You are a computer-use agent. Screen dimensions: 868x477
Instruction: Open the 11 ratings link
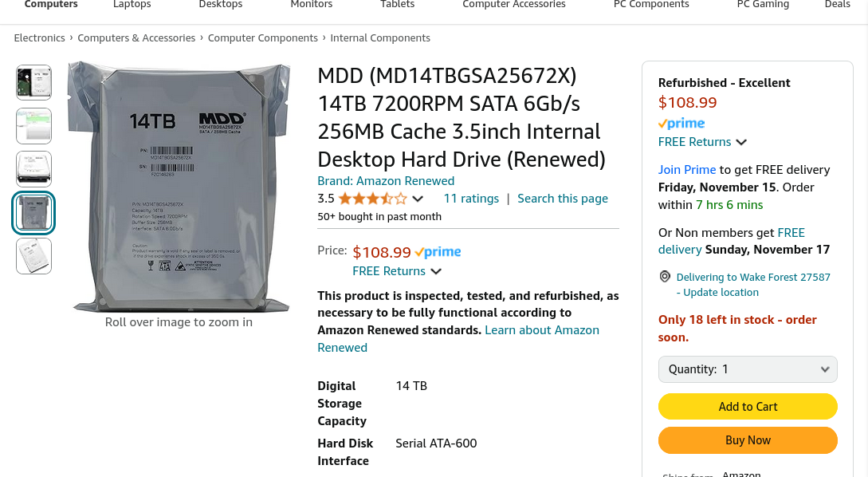(471, 199)
